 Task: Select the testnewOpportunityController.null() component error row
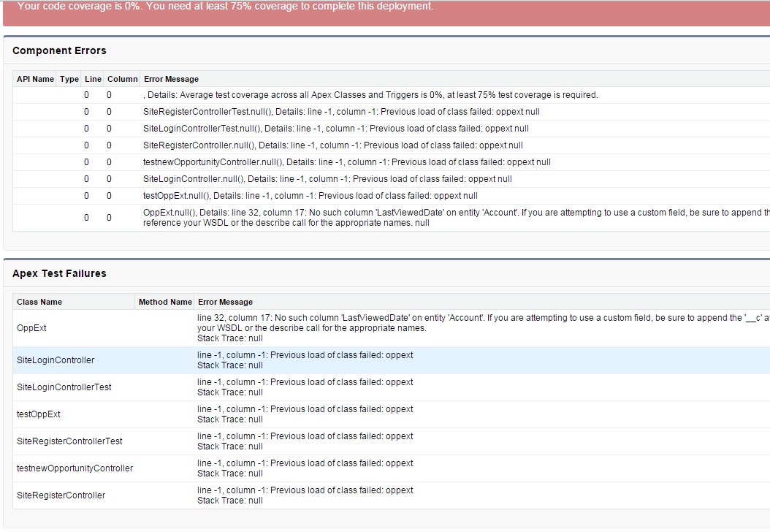[347, 162]
